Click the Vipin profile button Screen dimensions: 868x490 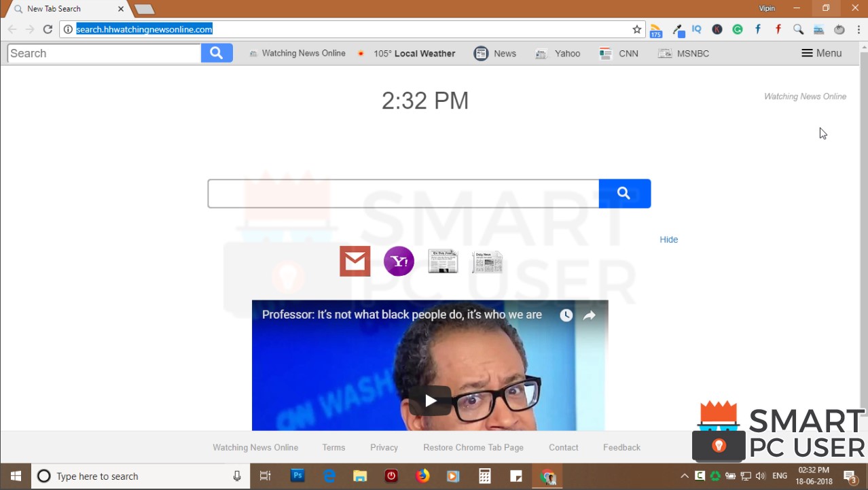[767, 8]
